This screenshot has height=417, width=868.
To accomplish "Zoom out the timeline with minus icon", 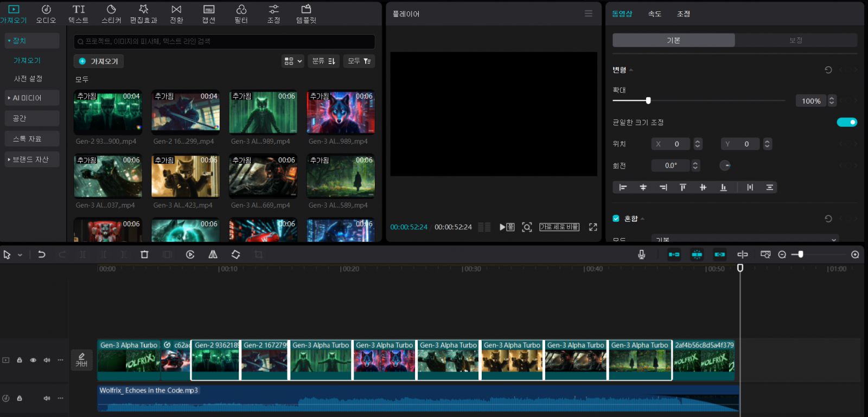I will pyautogui.click(x=782, y=254).
